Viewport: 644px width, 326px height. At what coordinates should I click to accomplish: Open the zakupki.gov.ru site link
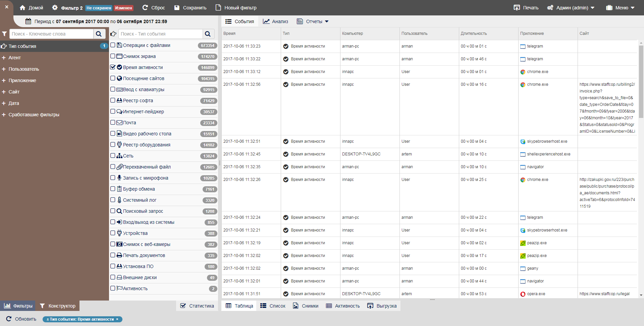pos(607,193)
